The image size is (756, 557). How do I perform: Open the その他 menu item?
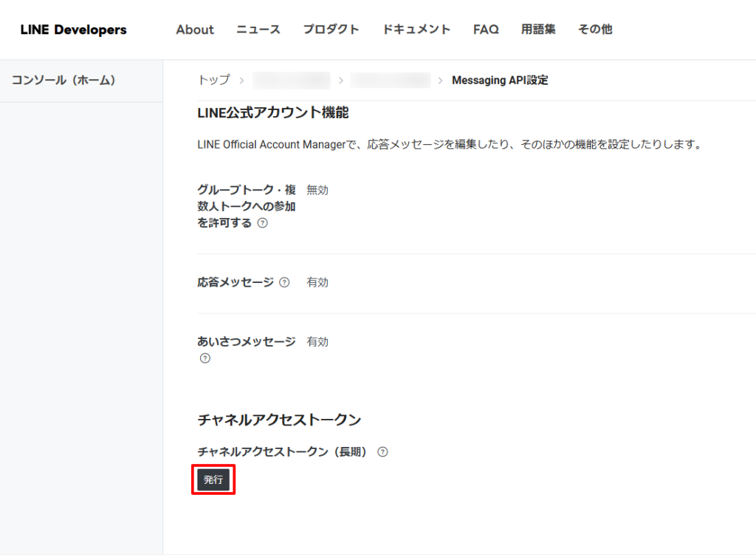pos(596,30)
